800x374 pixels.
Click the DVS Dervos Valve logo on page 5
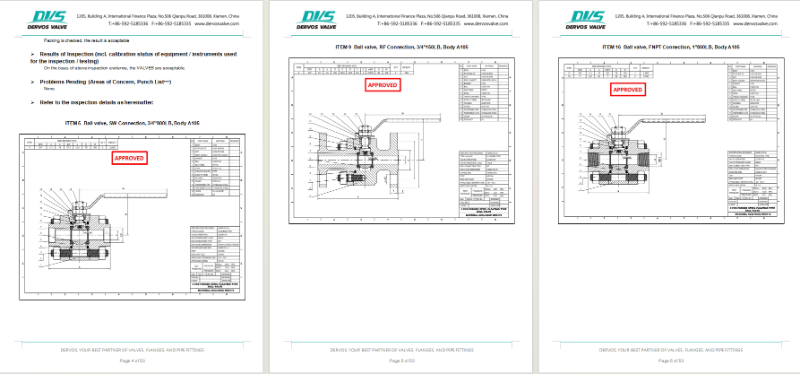point(316,19)
